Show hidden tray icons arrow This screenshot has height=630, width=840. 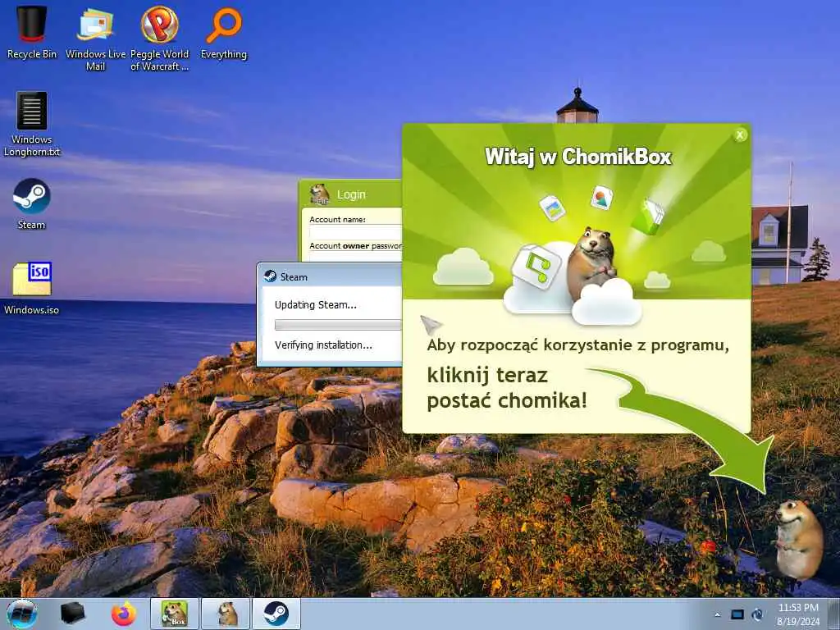click(717, 614)
